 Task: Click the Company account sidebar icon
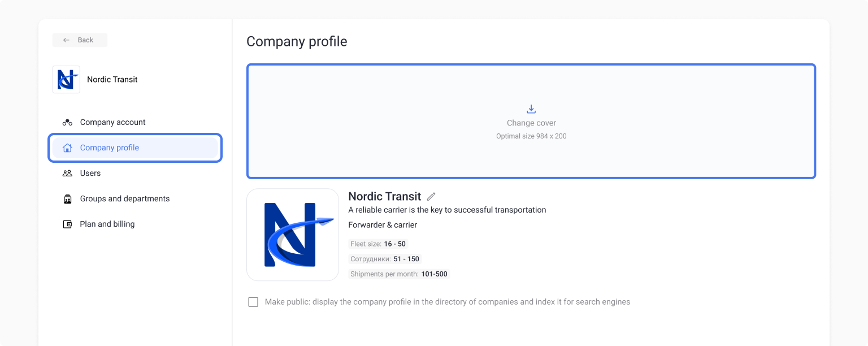67,122
